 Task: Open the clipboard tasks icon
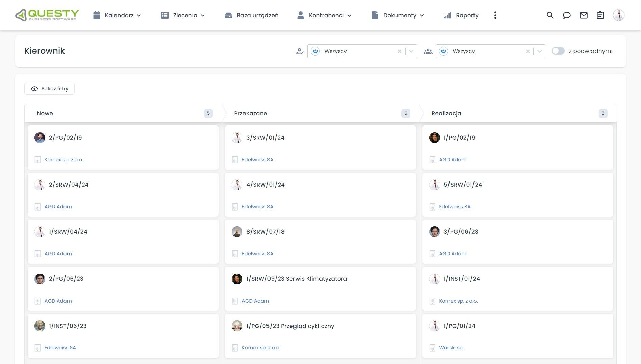coord(600,15)
